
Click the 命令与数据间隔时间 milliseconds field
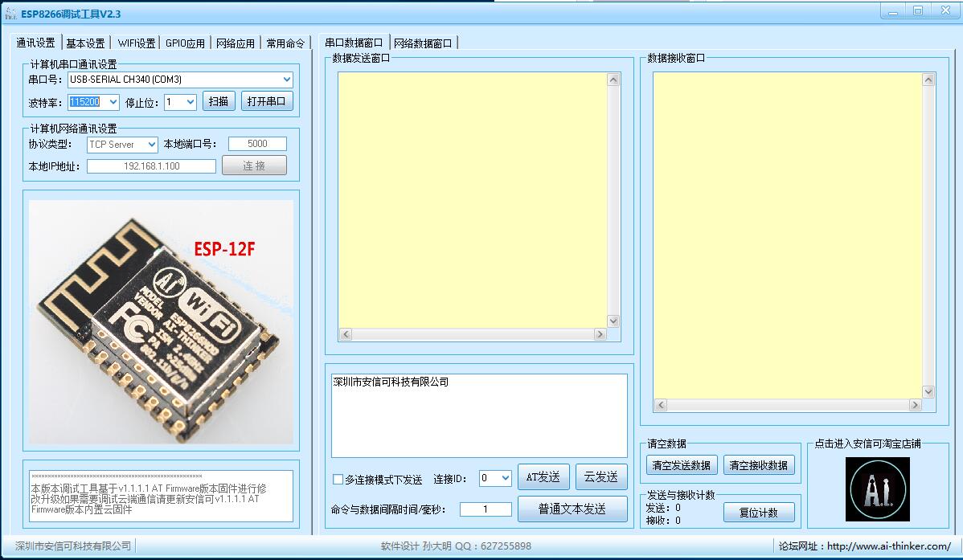pos(486,509)
